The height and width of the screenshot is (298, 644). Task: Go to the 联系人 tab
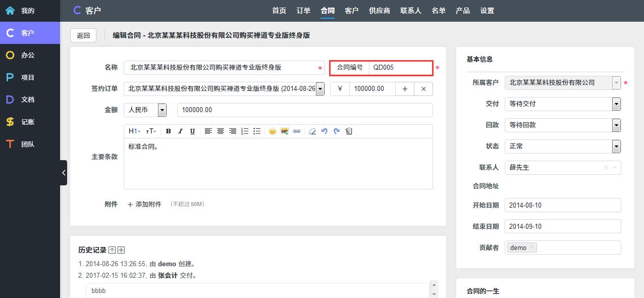pos(411,11)
